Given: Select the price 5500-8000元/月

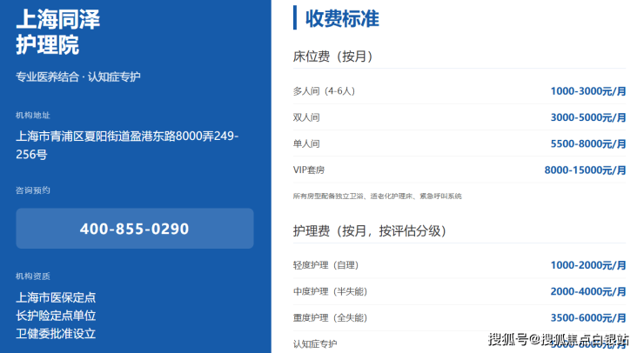Looking at the screenshot, I should pyautogui.click(x=588, y=143).
